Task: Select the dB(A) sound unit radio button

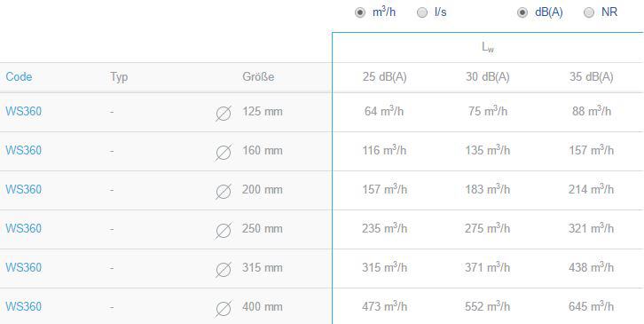Action: 522,12
